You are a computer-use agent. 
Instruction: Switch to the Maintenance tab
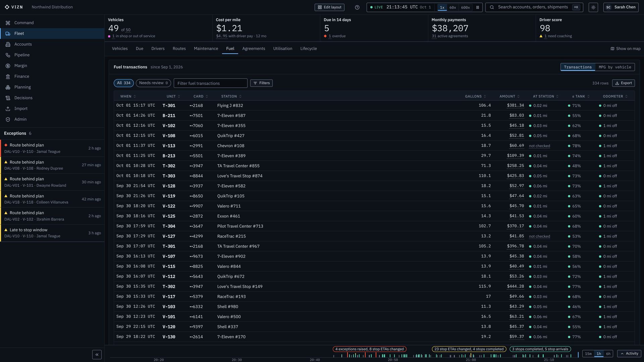coord(206,49)
